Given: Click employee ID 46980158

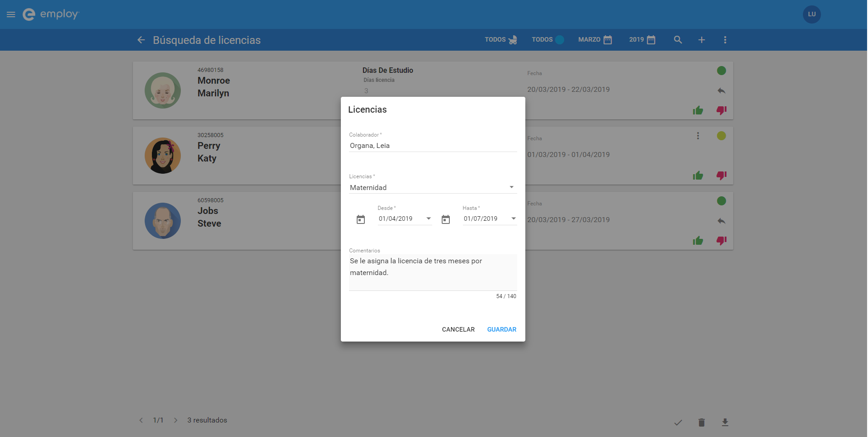Looking at the screenshot, I should pos(210,70).
